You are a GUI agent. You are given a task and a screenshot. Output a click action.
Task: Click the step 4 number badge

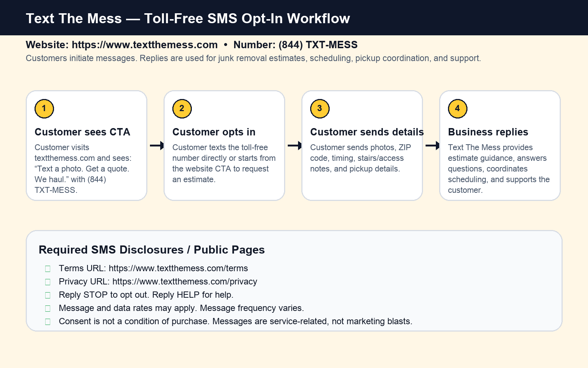tap(458, 109)
